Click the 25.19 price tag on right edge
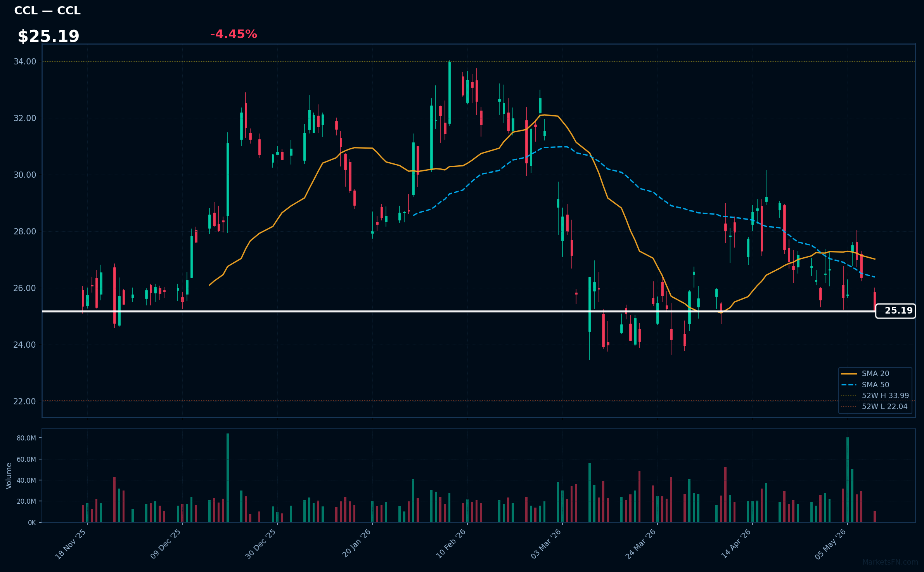The image size is (924, 572). pyautogui.click(x=895, y=311)
